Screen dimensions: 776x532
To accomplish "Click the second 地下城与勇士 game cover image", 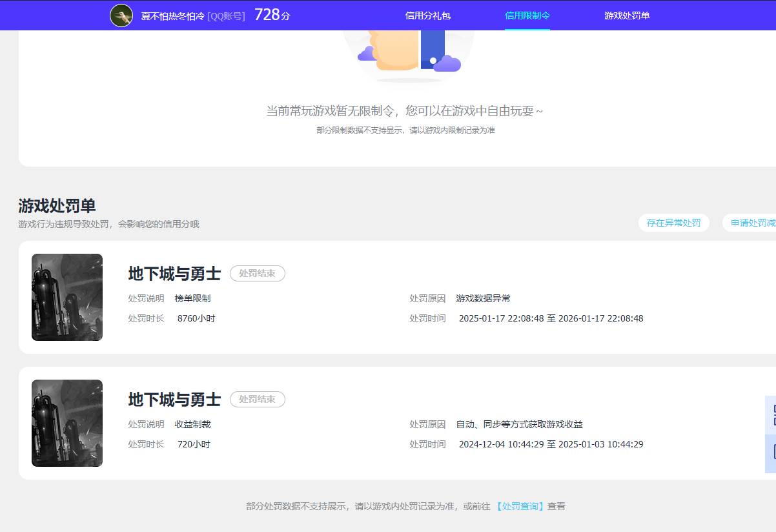I will pos(66,423).
